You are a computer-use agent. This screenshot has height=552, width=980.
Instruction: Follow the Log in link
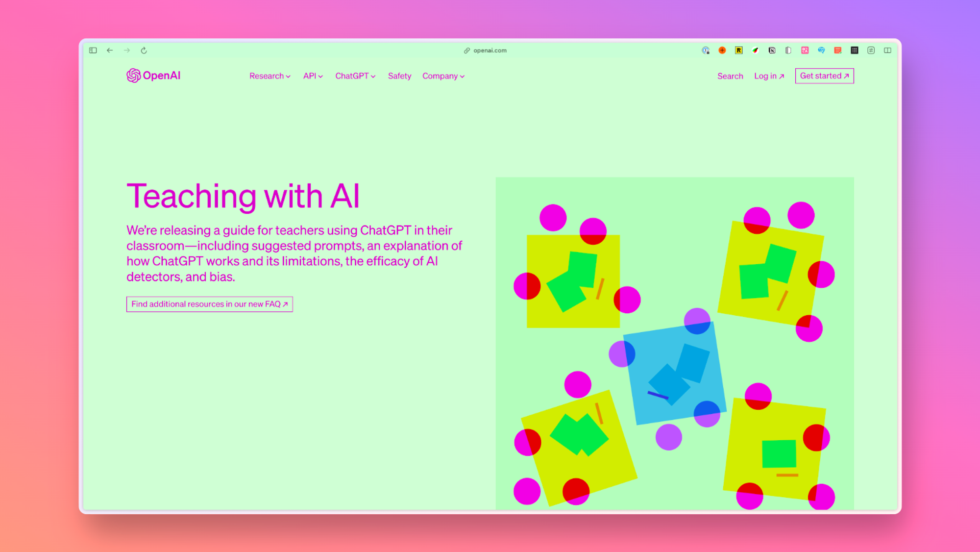coord(769,76)
